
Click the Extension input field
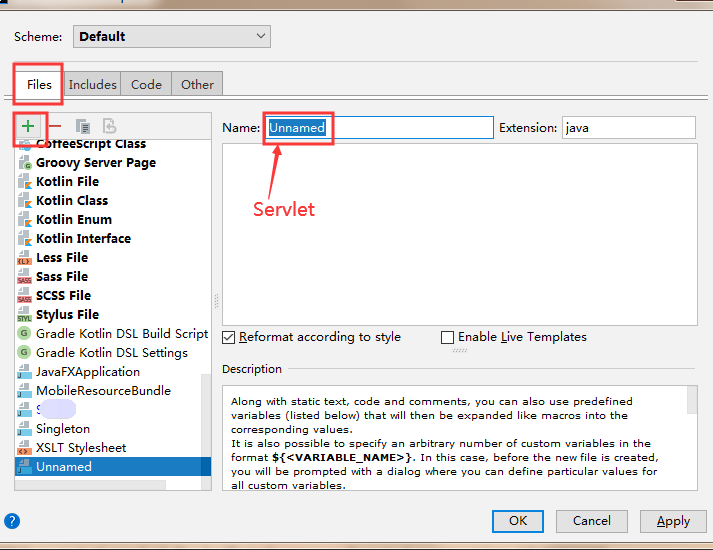pyautogui.click(x=629, y=128)
